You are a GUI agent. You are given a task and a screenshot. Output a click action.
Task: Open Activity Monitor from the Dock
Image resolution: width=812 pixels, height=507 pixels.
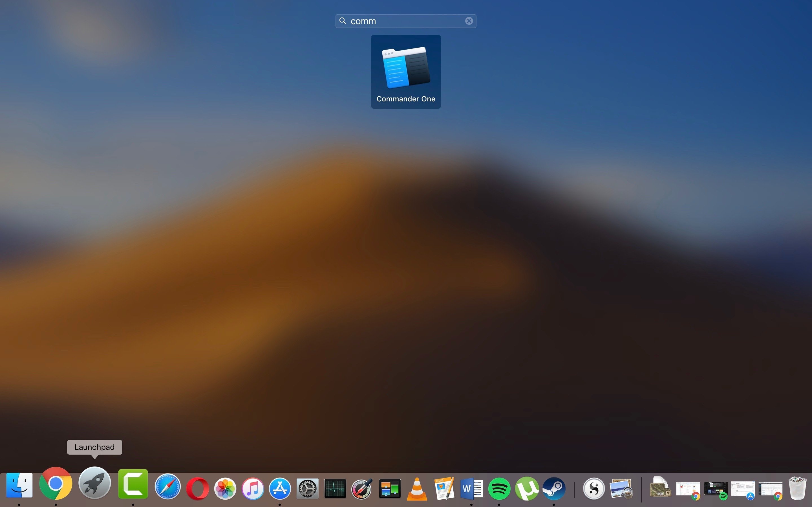click(335, 488)
